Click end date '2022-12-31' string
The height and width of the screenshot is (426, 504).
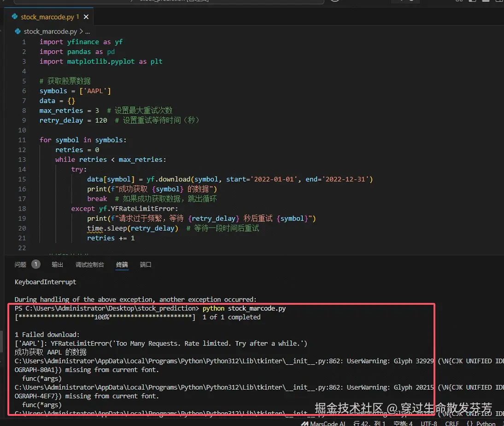(346, 179)
